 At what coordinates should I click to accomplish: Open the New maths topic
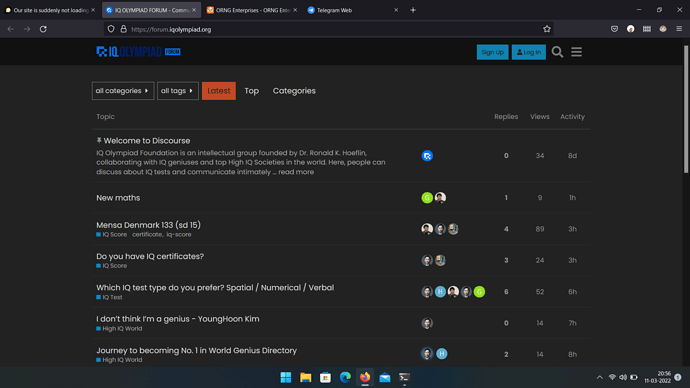pyautogui.click(x=118, y=198)
